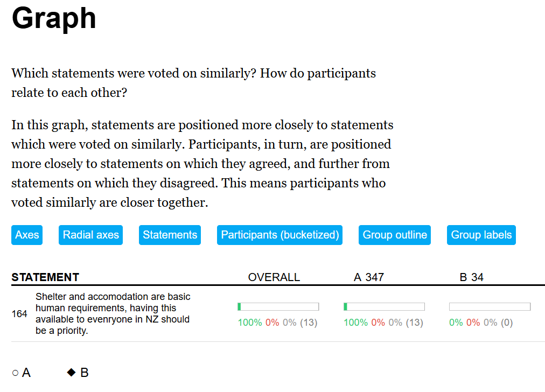Viewport: 545px width, 392px height.
Task: Click Overall 100% agree percentage
Action: tap(250, 323)
